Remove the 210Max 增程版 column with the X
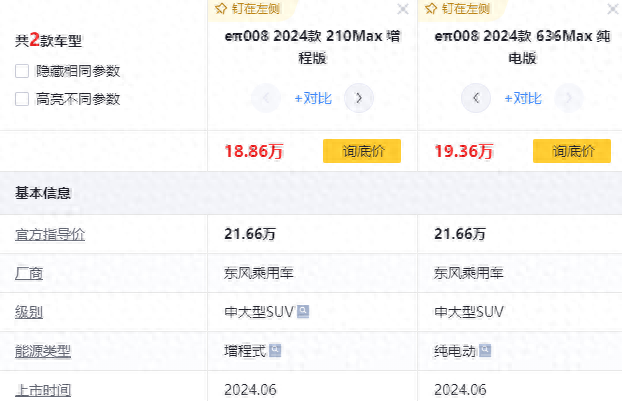This screenshot has height=401, width=622. [x=403, y=9]
